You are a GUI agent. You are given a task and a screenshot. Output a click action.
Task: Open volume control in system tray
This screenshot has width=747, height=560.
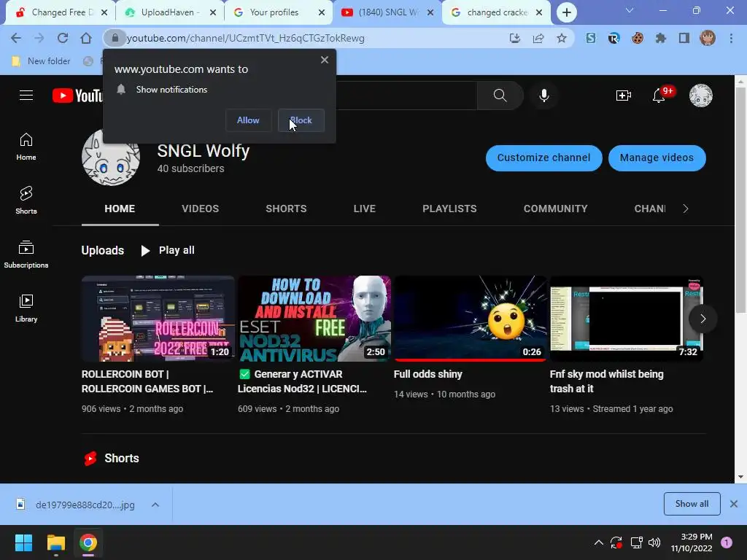click(x=654, y=542)
